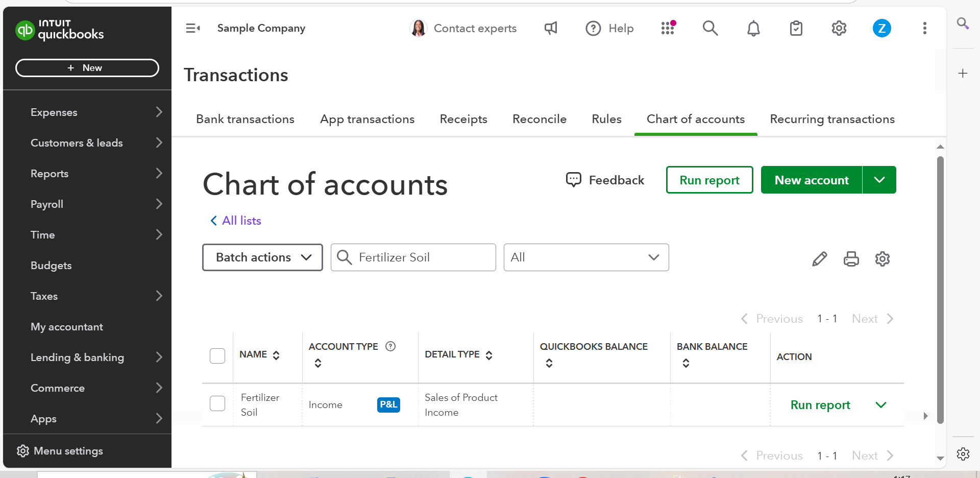Toggle the select-all checkbox in table header

pyautogui.click(x=217, y=356)
